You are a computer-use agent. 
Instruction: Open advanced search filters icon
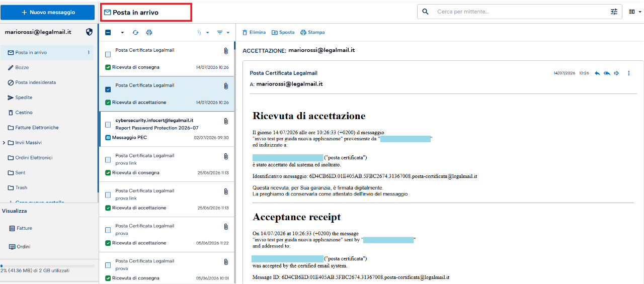coord(614,12)
